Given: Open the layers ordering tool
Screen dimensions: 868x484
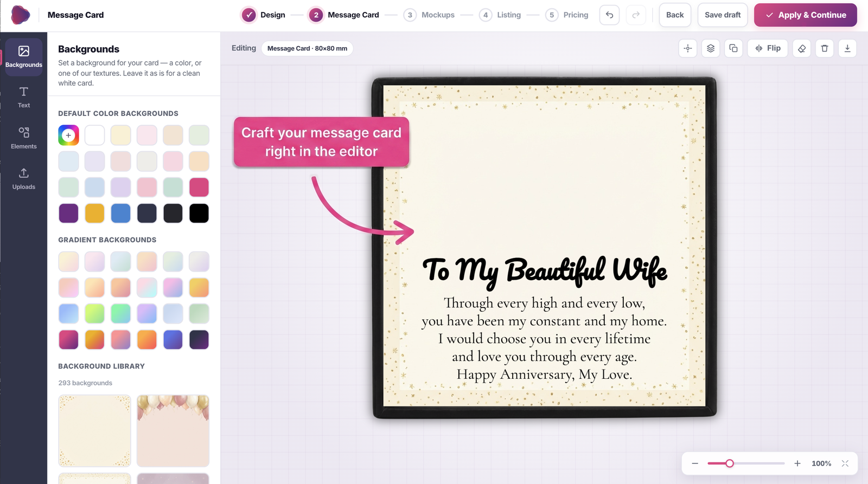Looking at the screenshot, I should pos(711,48).
